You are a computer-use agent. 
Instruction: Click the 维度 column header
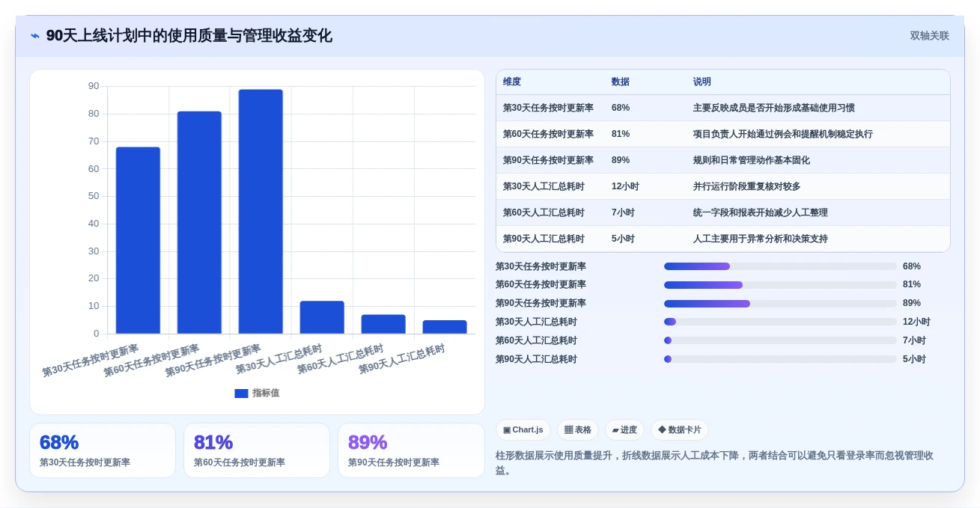pyautogui.click(x=512, y=82)
